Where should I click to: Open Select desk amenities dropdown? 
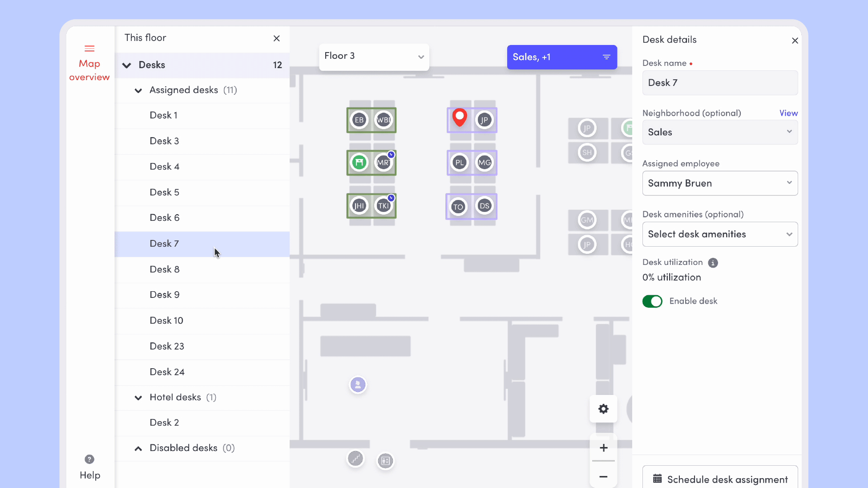719,234
